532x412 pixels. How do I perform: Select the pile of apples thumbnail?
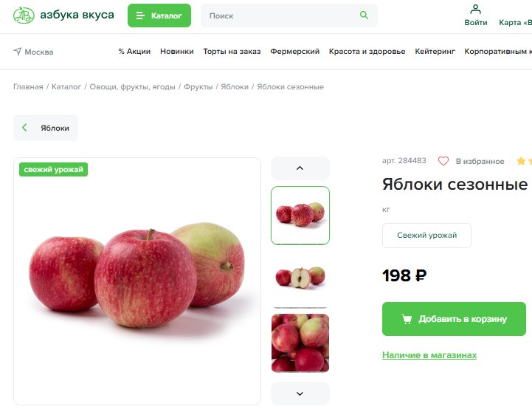(x=300, y=343)
